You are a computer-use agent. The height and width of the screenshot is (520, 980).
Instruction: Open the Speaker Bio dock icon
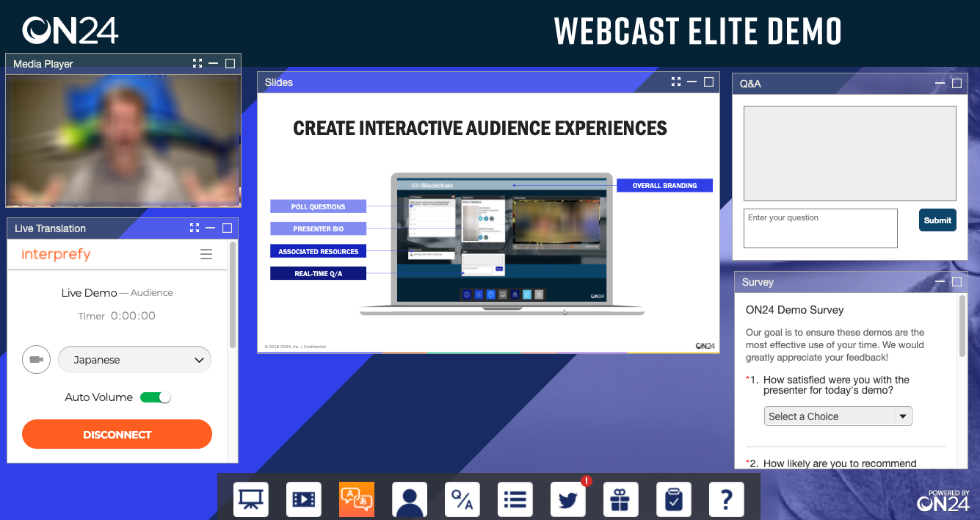tap(410, 499)
